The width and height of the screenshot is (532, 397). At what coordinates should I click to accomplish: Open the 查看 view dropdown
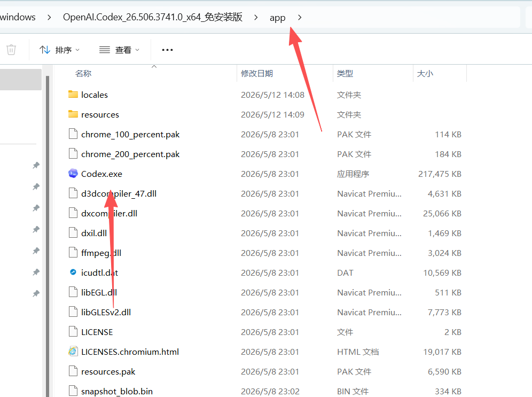point(119,50)
